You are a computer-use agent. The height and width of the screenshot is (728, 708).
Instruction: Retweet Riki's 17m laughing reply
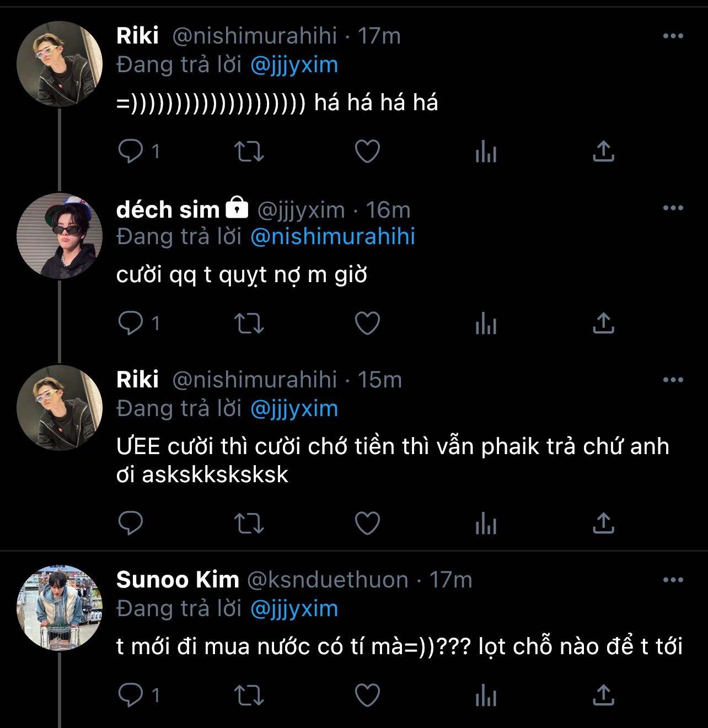click(x=249, y=151)
